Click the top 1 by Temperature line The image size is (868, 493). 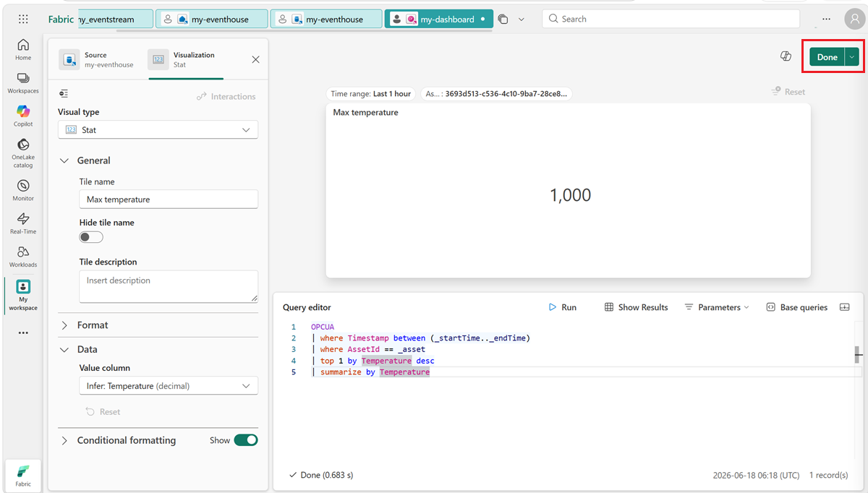coord(374,361)
